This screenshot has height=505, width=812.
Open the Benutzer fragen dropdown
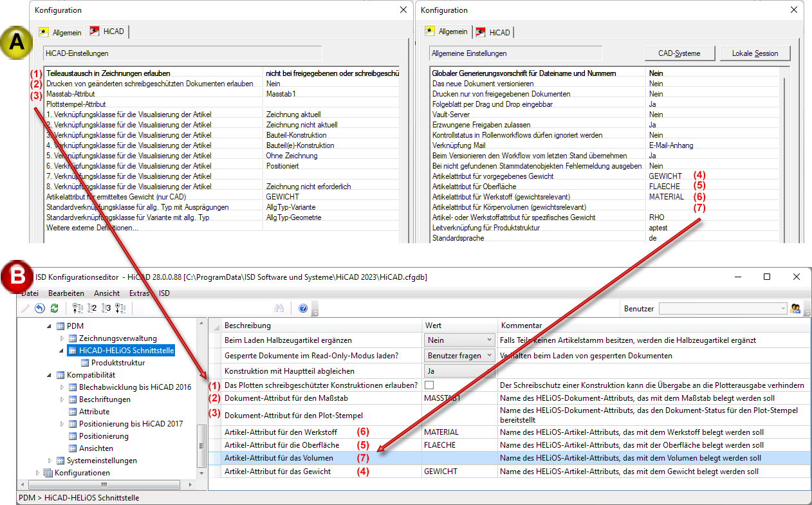(459, 355)
